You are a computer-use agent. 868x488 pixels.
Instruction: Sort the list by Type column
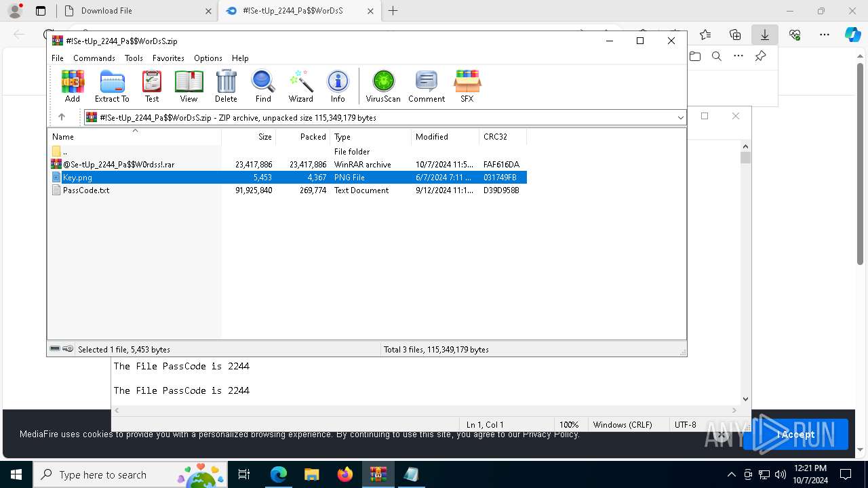pyautogui.click(x=370, y=136)
